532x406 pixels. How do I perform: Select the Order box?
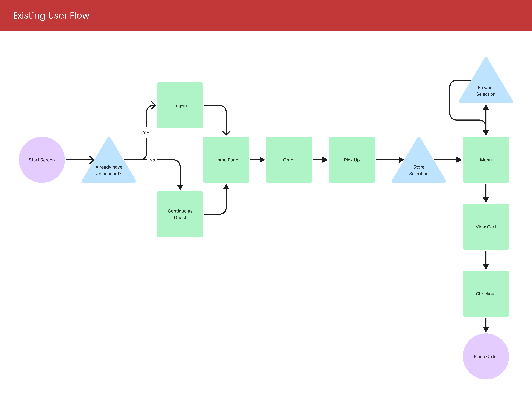pyautogui.click(x=289, y=160)
